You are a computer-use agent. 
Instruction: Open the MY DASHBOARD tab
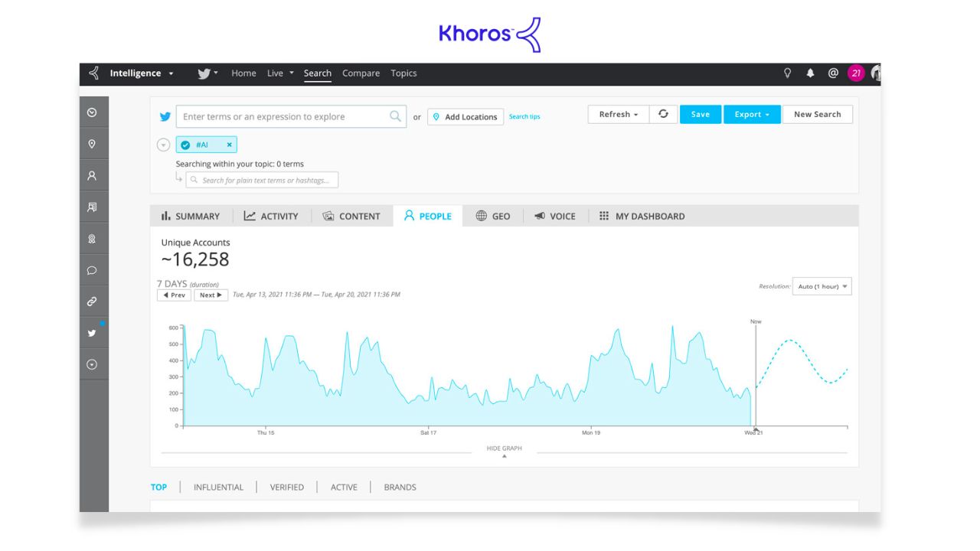click(642, 216)
